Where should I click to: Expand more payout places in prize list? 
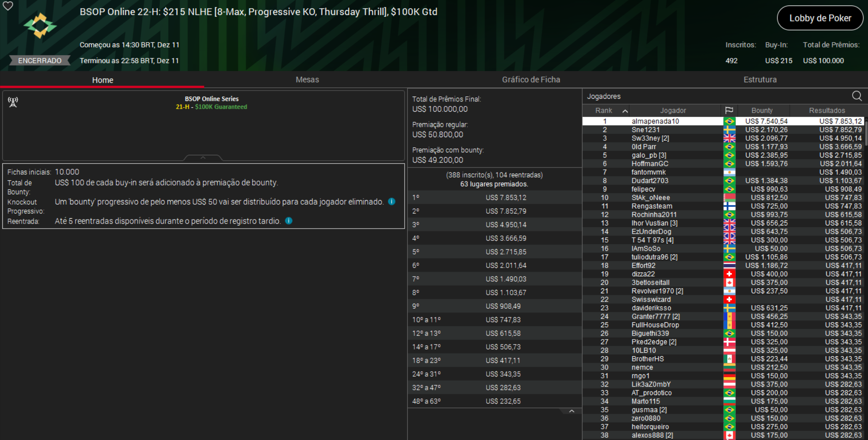click(572, 410)
